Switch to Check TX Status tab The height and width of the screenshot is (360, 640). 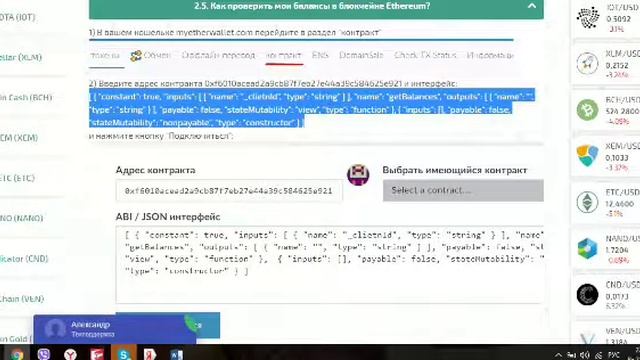(425, 55)
